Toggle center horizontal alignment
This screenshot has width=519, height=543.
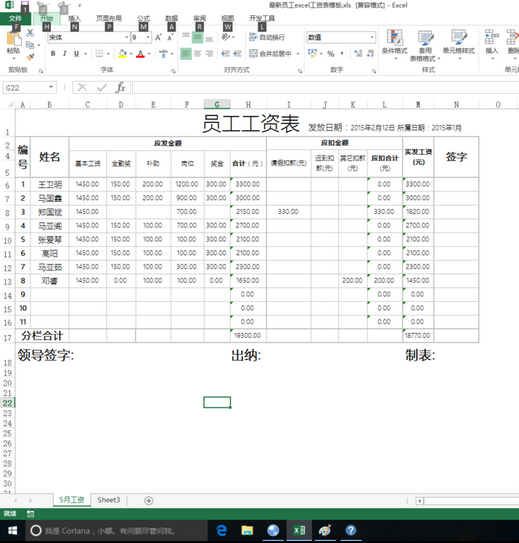[197, 53]
